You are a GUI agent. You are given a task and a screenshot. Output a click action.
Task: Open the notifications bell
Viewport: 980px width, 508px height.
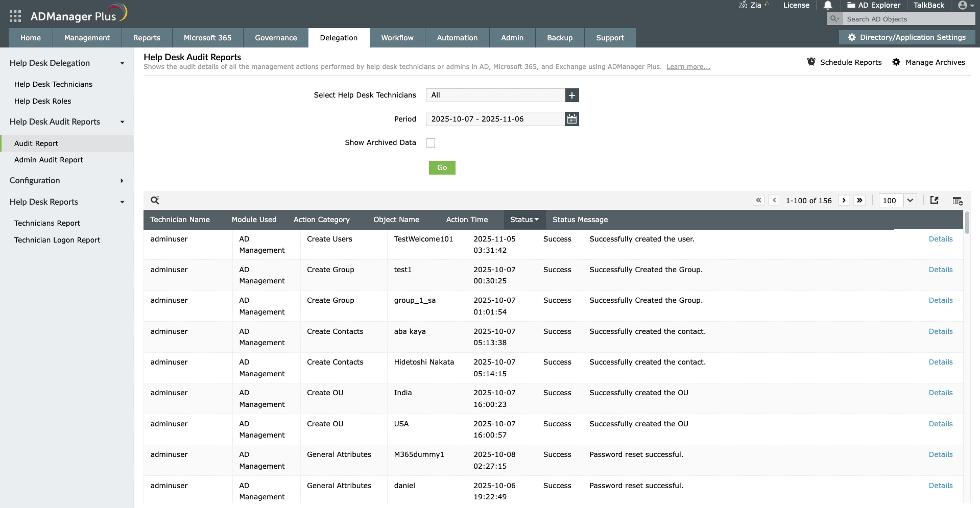828,5
